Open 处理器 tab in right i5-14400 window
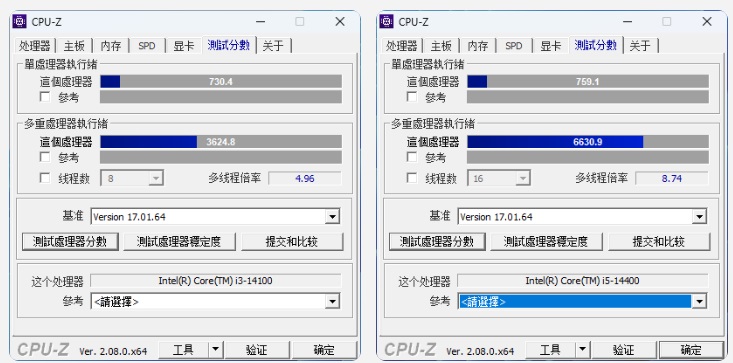Screen dimensions: 733x363 tap(402, 46)
